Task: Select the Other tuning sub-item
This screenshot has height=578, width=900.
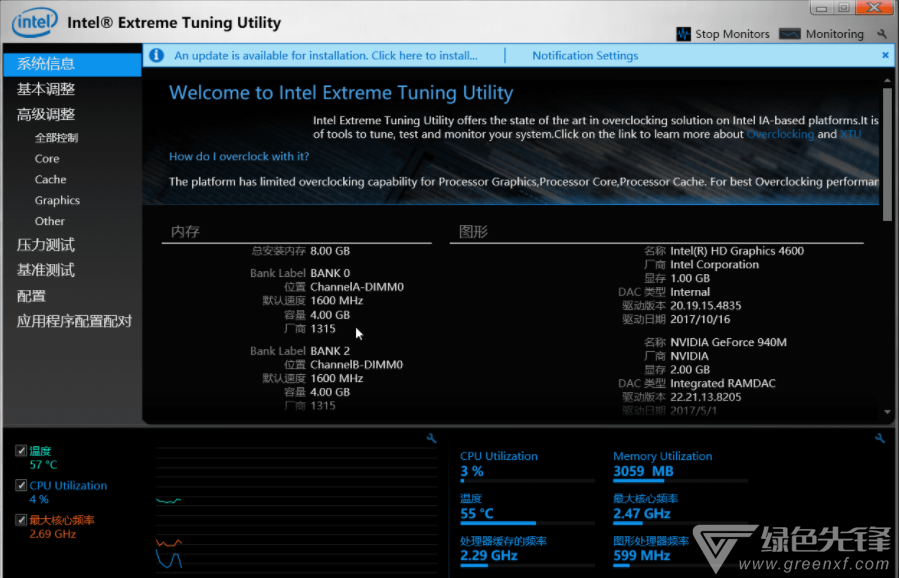Action: coord(49,221)
